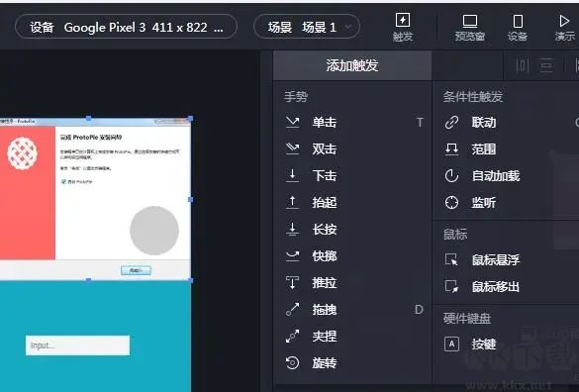The image size is (579, 392).
Task: Click the 长按 icon
Action: [x=292, y=230]
